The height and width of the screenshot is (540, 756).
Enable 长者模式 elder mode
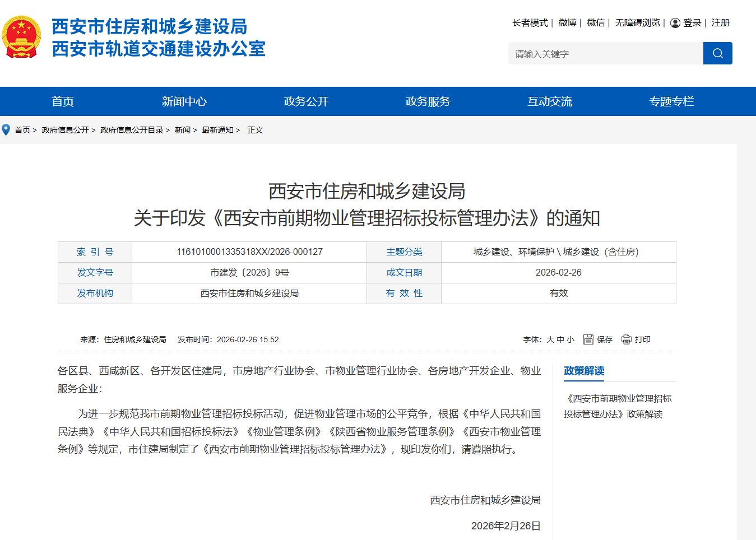click(530, 23)
